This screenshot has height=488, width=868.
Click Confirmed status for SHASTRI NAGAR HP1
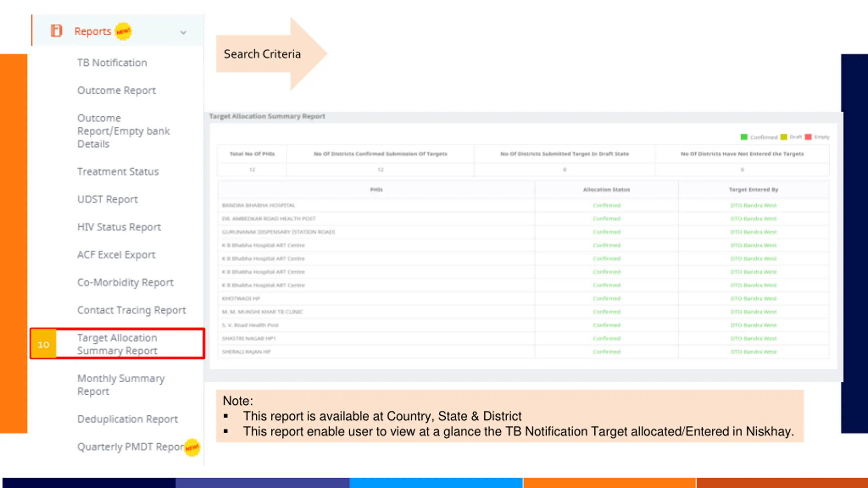point(607,338)
